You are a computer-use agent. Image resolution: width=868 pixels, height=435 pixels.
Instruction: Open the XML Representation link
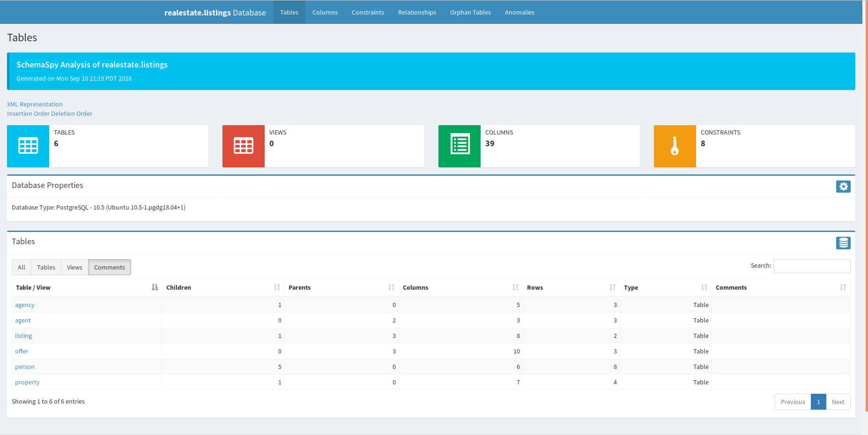tap(35, 104)
